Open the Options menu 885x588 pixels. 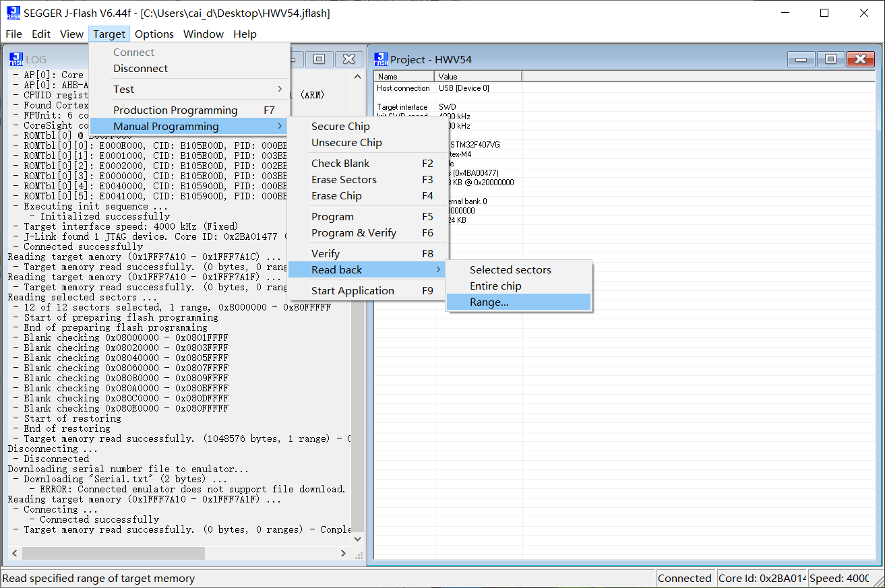click(154, 34)
